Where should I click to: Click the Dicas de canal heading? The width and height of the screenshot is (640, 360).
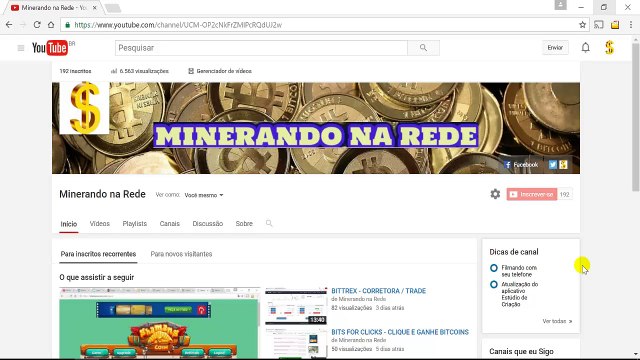(x=514, y=252)
